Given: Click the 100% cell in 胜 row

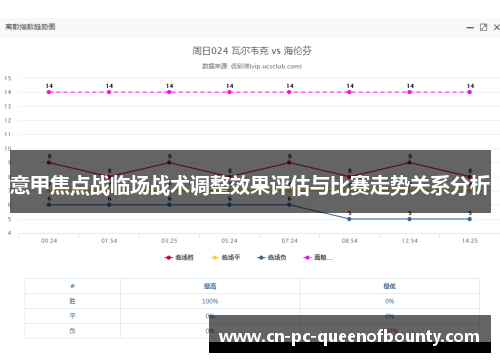Looking at the screenshot, I should point(210,301).
